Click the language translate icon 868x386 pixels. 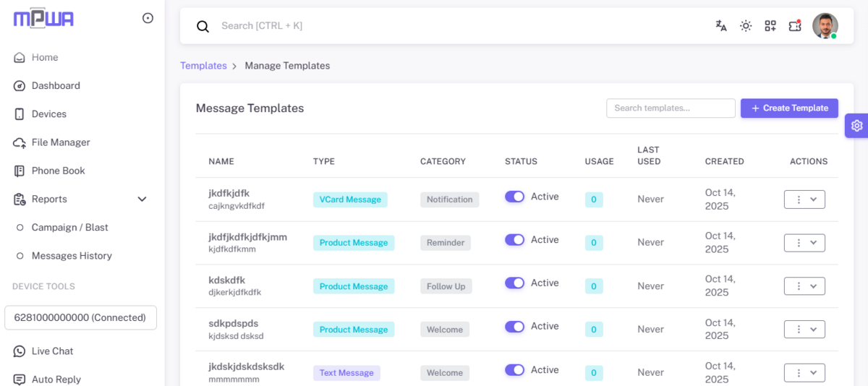pyautogui.click(x=720, y=26)
